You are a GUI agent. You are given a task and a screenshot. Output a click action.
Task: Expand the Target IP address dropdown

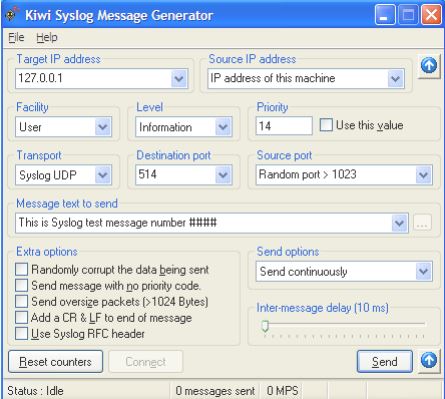point(179,79)
